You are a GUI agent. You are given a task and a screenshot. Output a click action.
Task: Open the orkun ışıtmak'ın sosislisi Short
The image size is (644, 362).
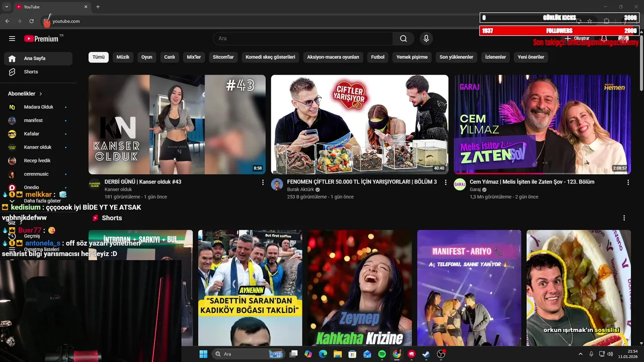pyautogui.click(x=579, y=288)
